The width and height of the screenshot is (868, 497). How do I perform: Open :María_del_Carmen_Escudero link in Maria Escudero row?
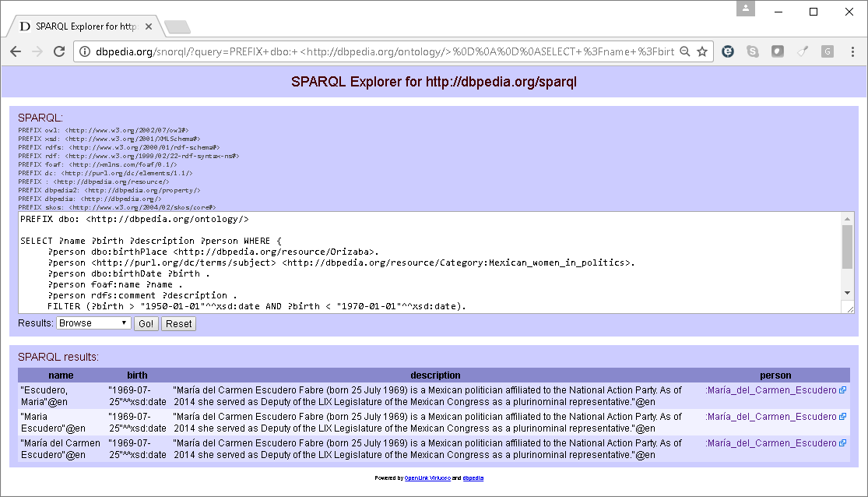tap(771, 417)
